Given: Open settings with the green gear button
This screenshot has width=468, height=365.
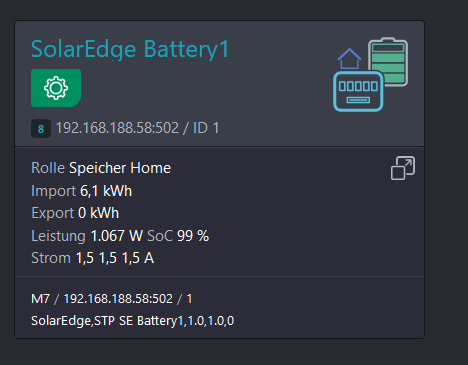Looking at the screenshot, I should (x=56, y=88).
